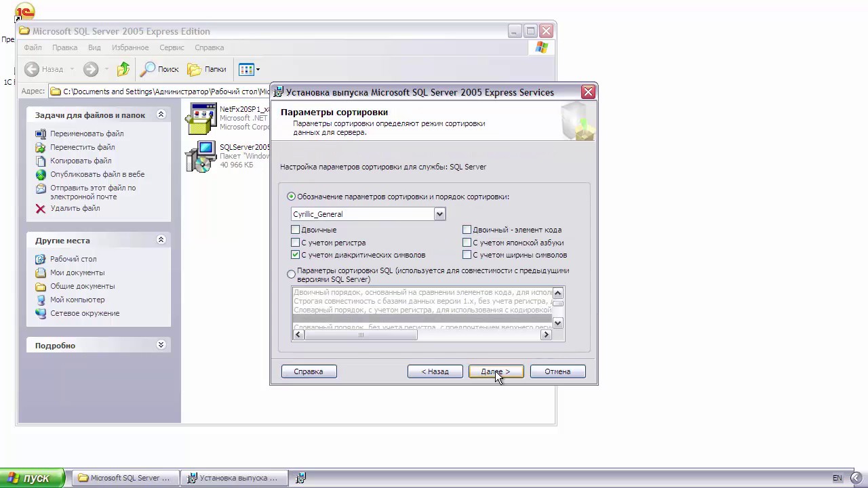Click the publish to web globe icon

point(41,174)
